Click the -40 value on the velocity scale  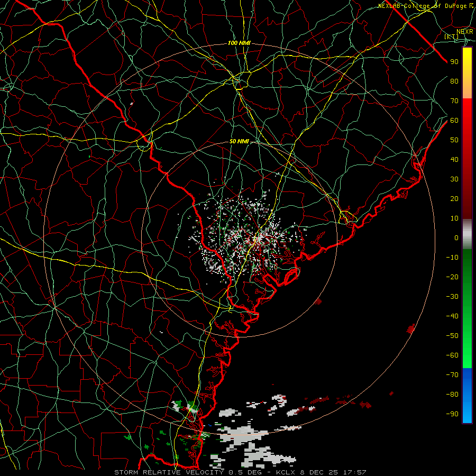point(452,316)
